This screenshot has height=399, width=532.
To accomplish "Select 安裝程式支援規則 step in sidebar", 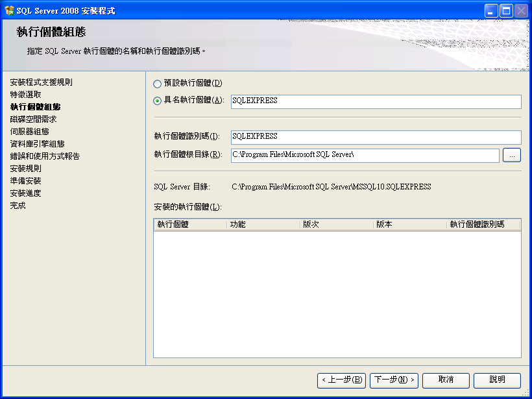I will 41,82.
